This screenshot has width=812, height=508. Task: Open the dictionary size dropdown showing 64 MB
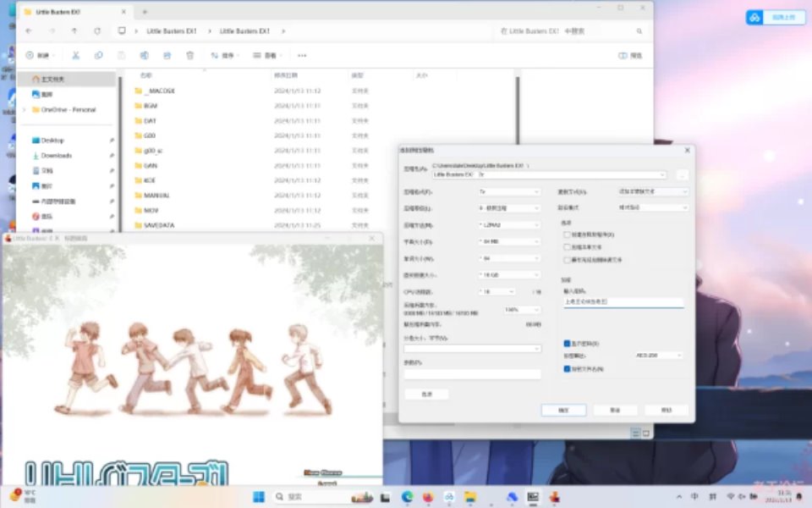(508, 241)
